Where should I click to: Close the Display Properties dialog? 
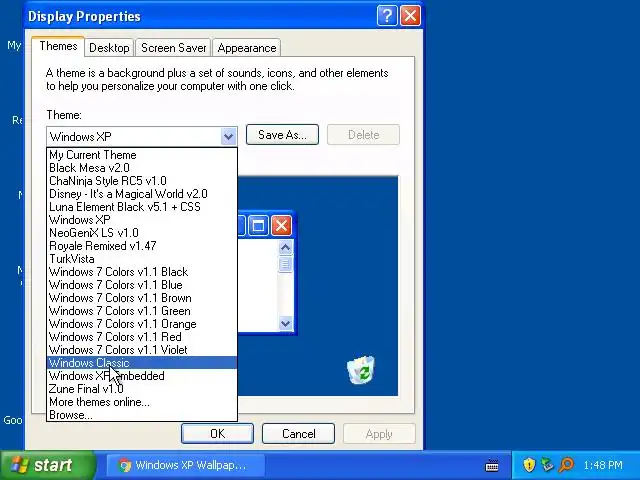point(410,16)
